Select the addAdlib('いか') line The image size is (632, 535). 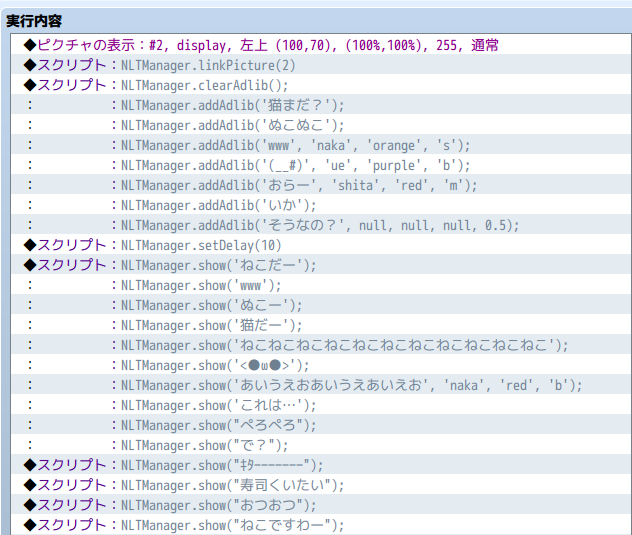click(321, 205)
